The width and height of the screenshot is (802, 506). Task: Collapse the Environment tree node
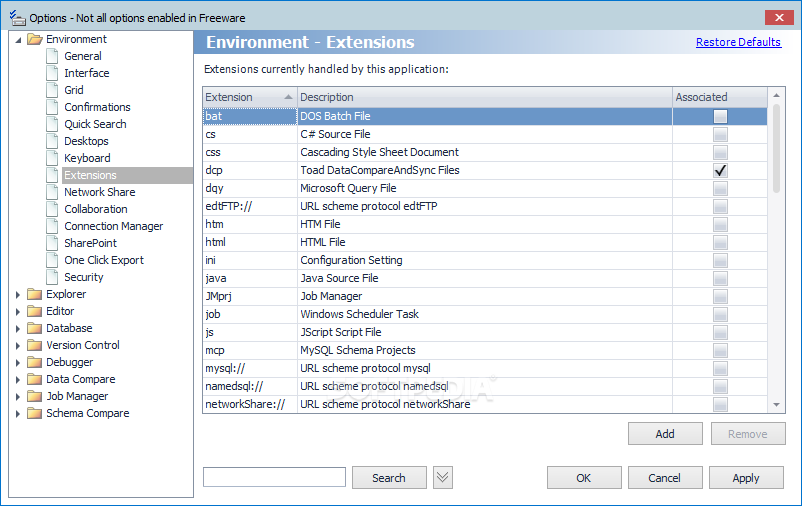(x=18, y=39)
